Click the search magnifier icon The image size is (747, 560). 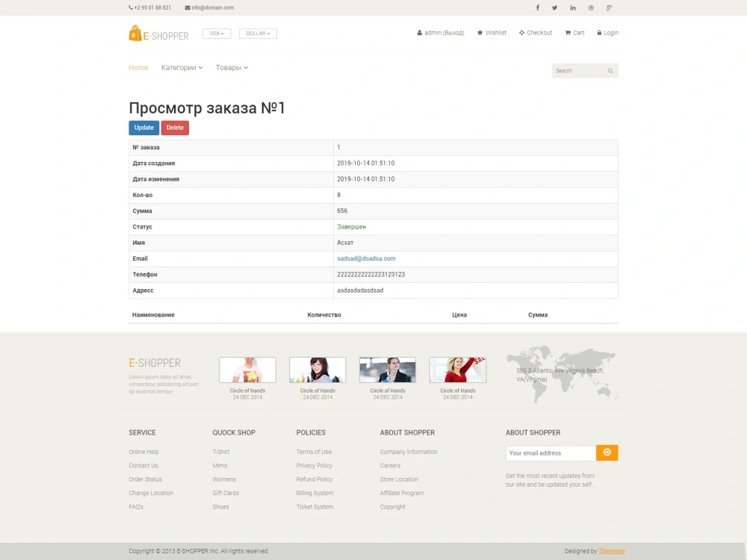610,71
